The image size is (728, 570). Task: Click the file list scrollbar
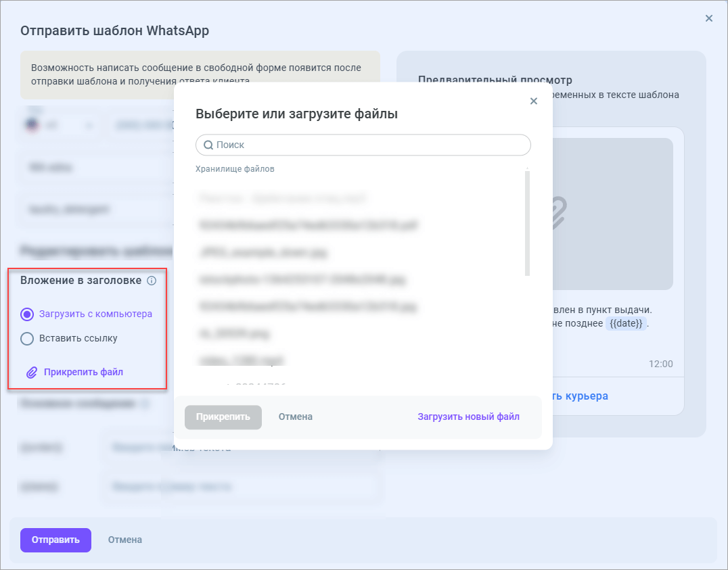tap(528, 223)
